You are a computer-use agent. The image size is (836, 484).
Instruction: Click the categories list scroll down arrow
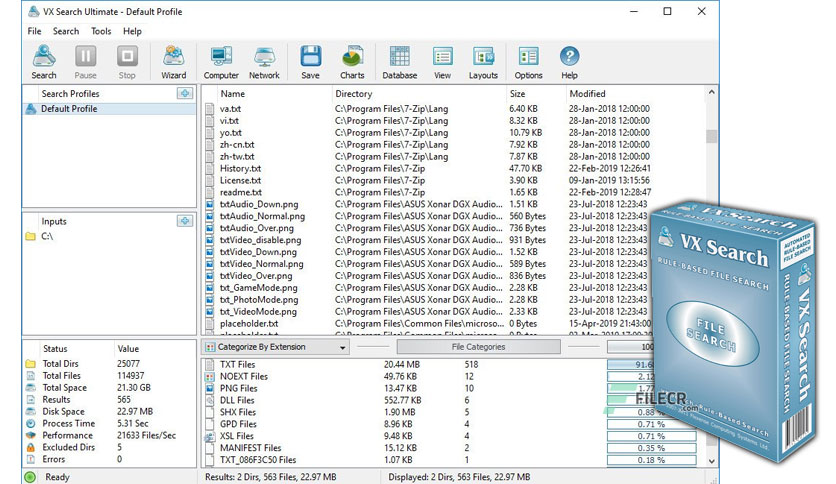(712, 461)
